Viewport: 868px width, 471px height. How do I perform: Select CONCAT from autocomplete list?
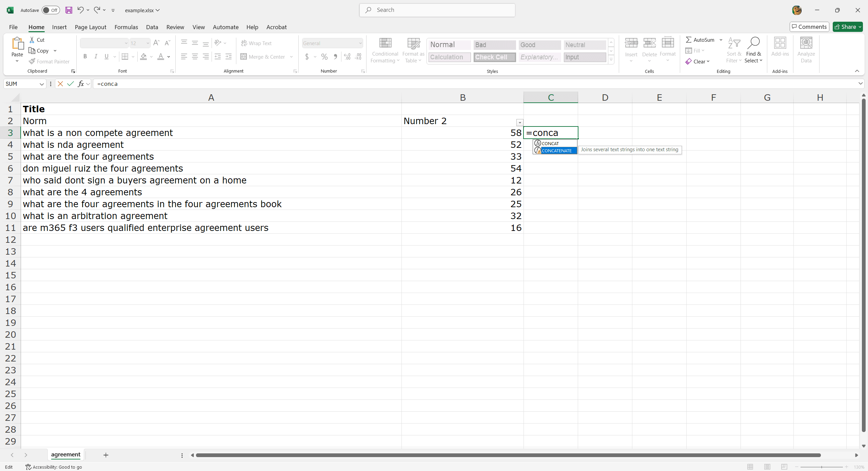coord(555,143)
